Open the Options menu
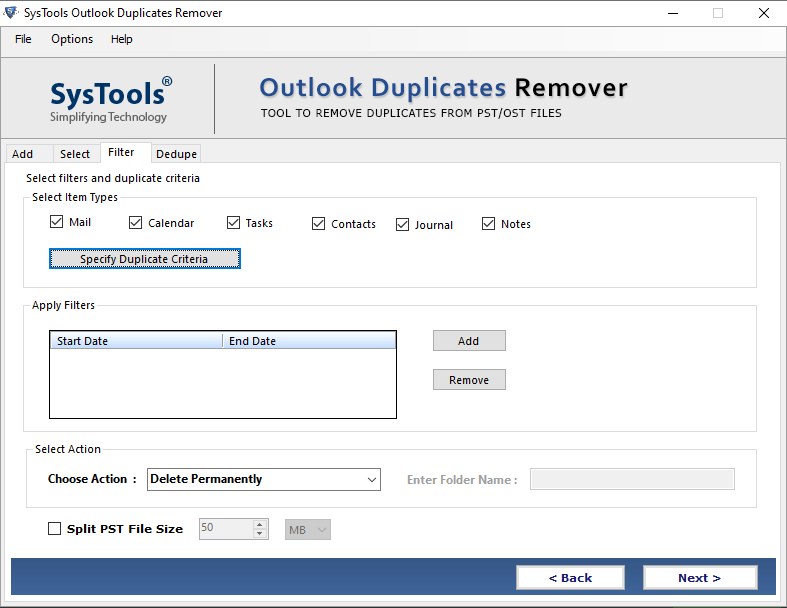 72,39
